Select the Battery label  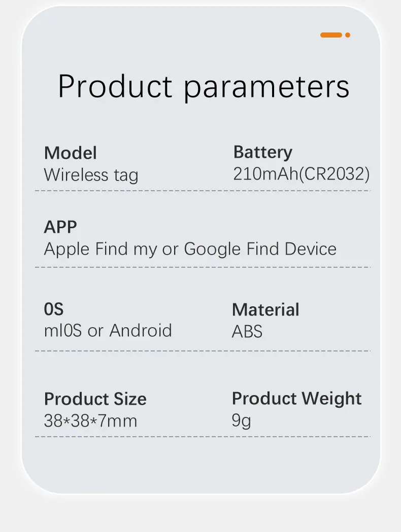tap(263, 152)
